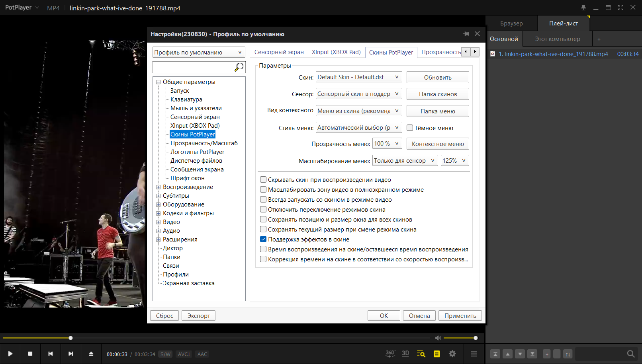This screenshot has width=642, height=364.
Task: Collapse the 'Общие параметры' tree node
Action: tap(158, 82)
